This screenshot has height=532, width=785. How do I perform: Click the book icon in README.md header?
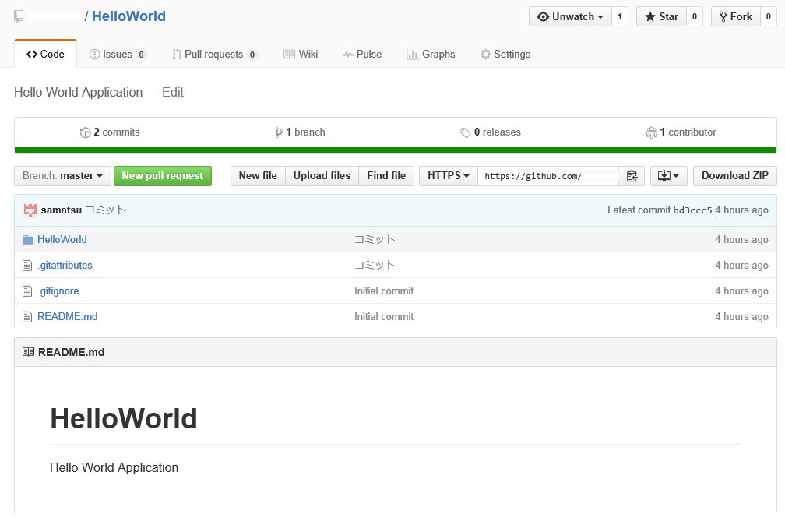[29, 352]
